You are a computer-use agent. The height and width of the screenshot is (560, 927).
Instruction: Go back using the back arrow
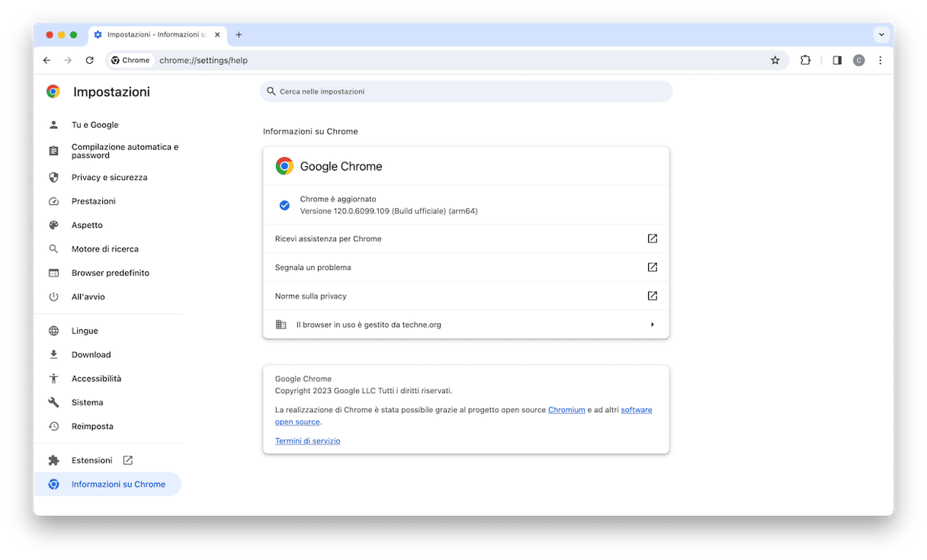47,60
